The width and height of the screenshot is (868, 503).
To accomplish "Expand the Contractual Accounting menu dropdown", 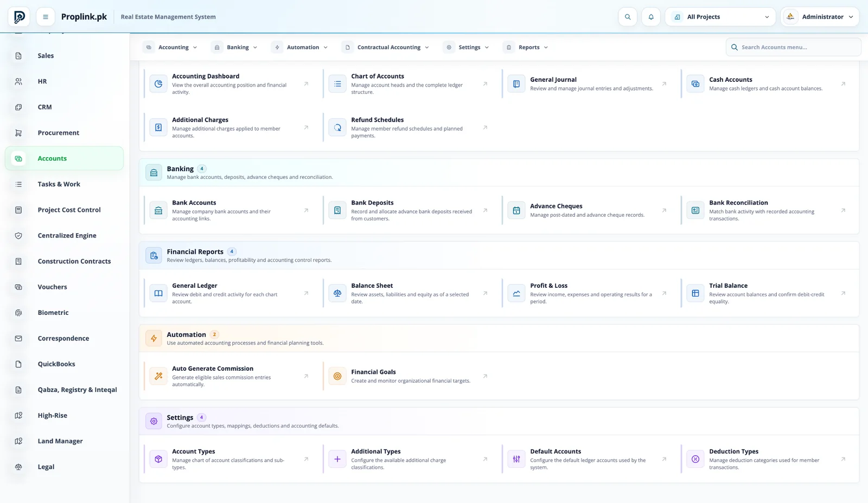I will (x=386, y=47).
